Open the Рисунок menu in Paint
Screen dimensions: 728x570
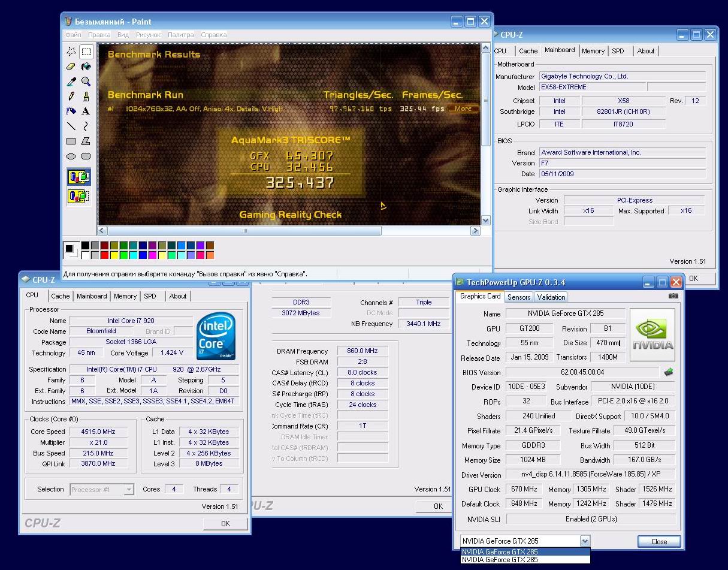[149, 35]
